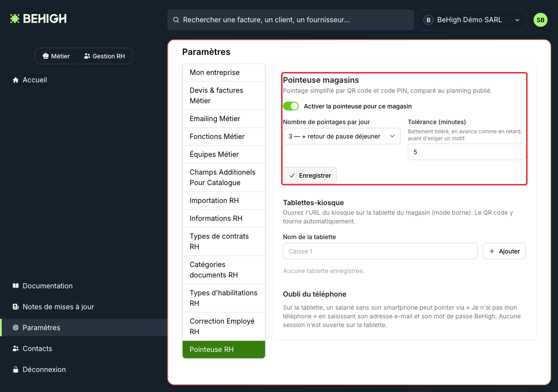Click the Documentation book icon
Viewport: 558px width, 392px height.
pos(16,286)
